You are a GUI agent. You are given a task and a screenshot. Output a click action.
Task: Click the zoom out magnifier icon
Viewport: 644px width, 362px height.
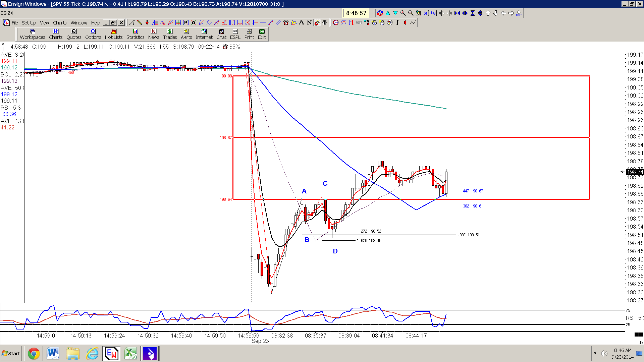(x=411, y=13)
